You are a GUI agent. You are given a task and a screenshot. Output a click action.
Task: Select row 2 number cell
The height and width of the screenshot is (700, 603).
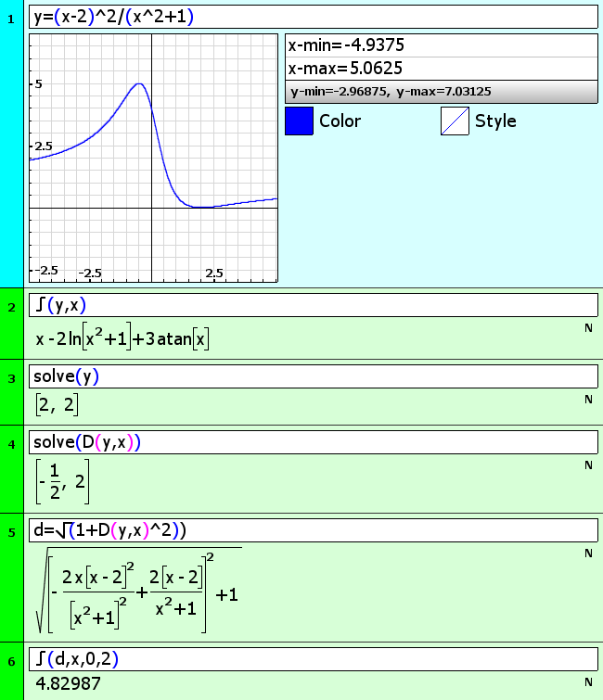(11, 307)
